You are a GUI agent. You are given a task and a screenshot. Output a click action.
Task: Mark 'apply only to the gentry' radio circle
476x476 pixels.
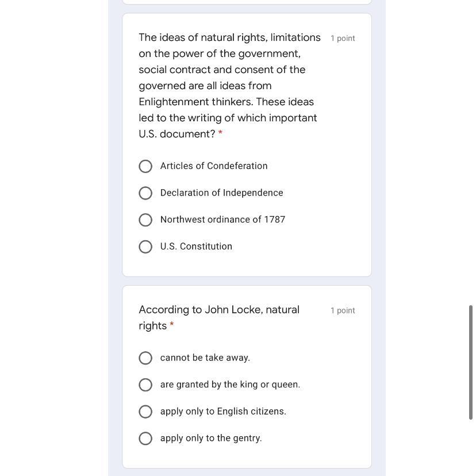coord(145,439)
